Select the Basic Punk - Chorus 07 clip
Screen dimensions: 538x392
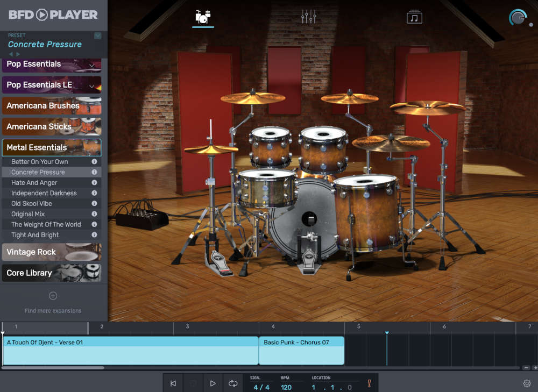(301, 350)
